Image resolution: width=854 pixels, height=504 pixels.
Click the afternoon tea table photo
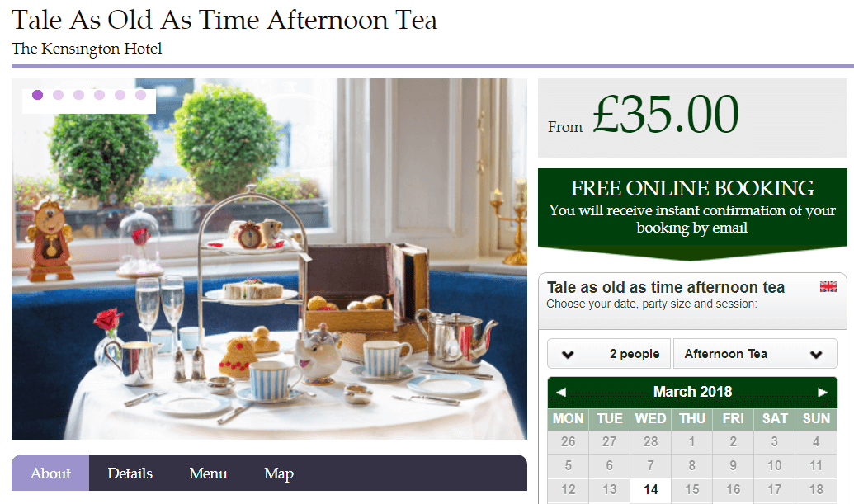tap(269, 259)
